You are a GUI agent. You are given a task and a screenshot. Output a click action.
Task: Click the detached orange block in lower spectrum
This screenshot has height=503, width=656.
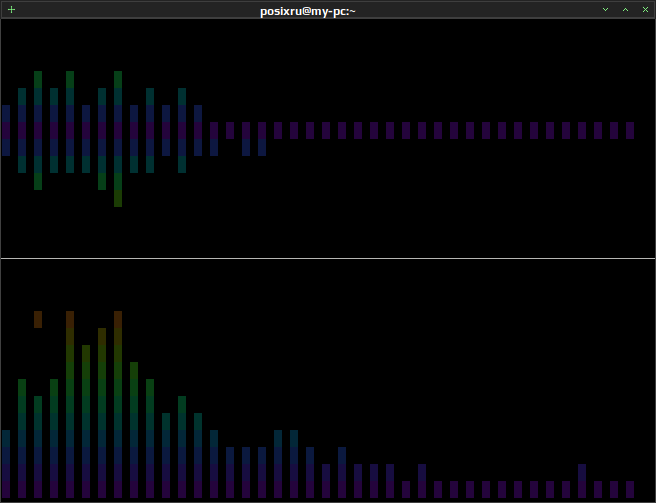tap(38, 320)
